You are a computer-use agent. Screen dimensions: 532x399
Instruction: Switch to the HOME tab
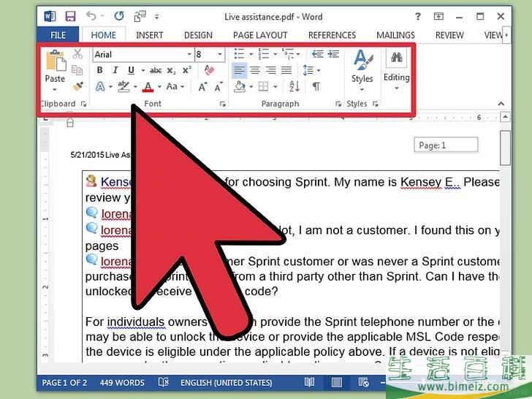pyautogui.click(x=104, y=35)
